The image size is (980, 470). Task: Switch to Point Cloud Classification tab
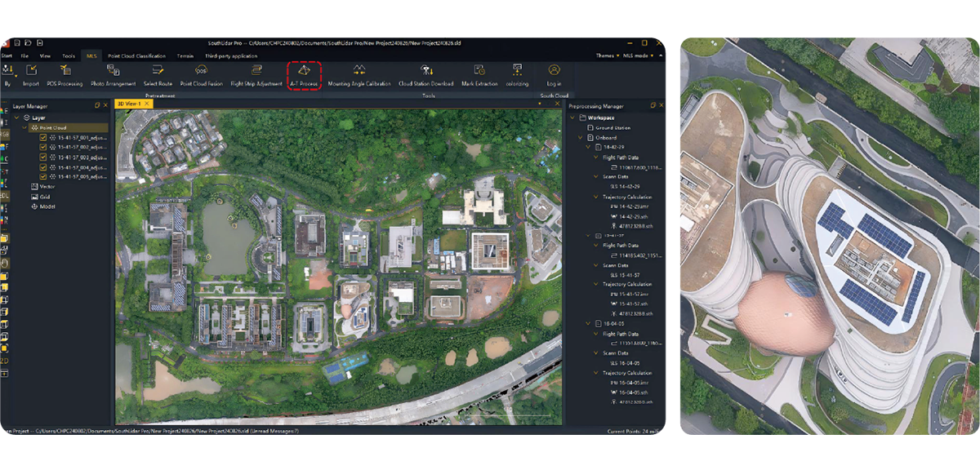(x=138, y=55)
